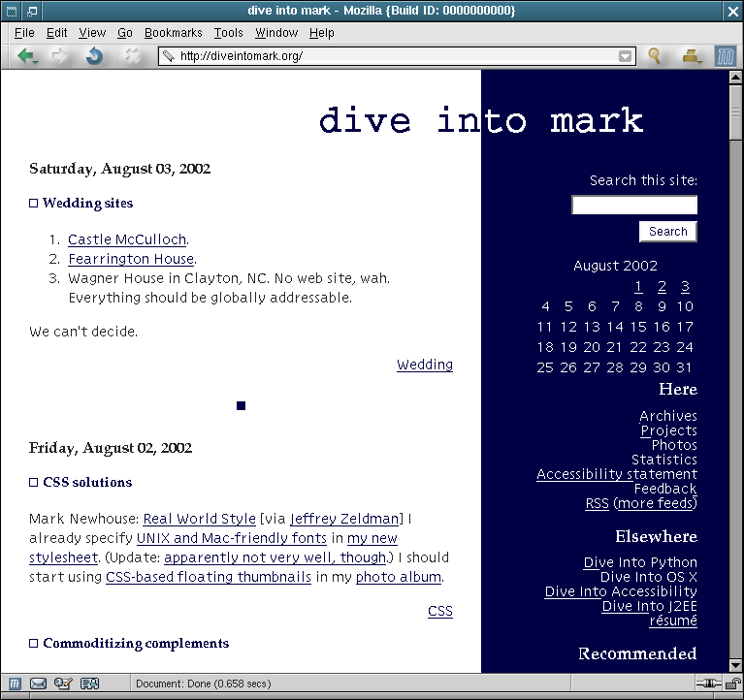Open the Jeffrey Zeldman link
This screenshot has width=744, height=700.
click(x=344, y=519)
